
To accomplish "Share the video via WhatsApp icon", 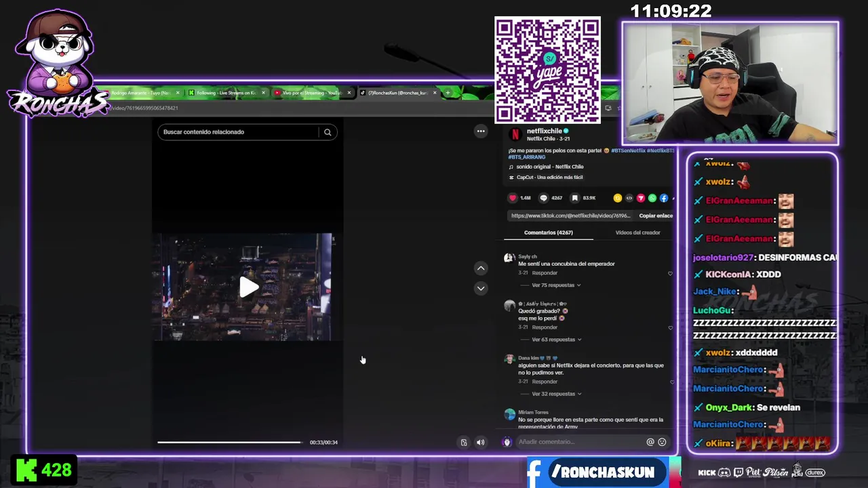I will 652,198.
